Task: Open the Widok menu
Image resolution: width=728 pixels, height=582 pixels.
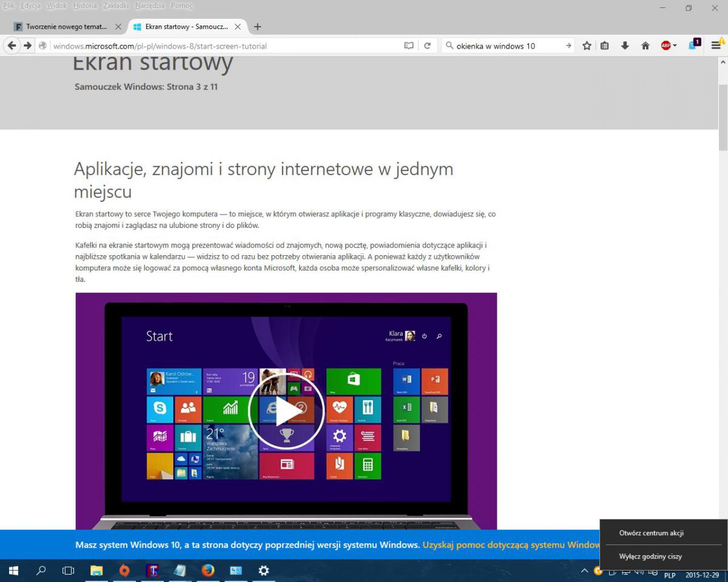Action: click(56, 5)
